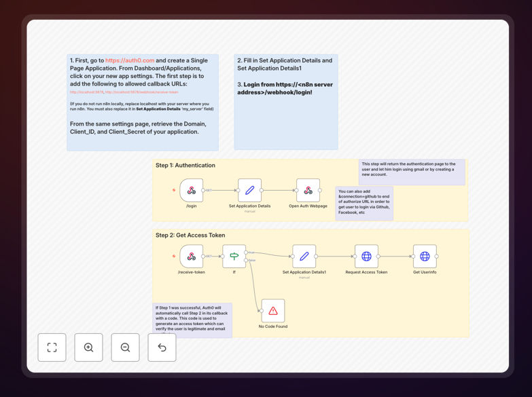Select the Set Application Details node
The image size is (532, 397).
click(x=250, y=190)
